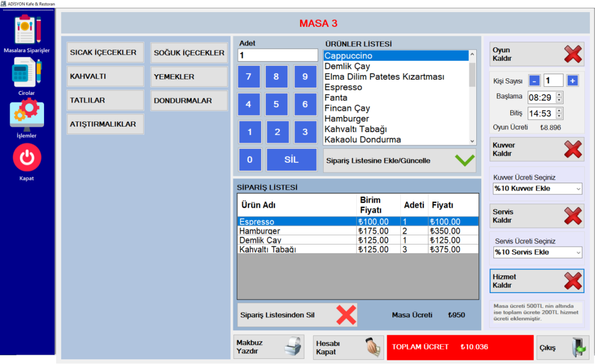The image size is (595, 364).
Task: Add item with Sipariş Listesine Ekle/Güncelle
Action: tap(399, 161)
